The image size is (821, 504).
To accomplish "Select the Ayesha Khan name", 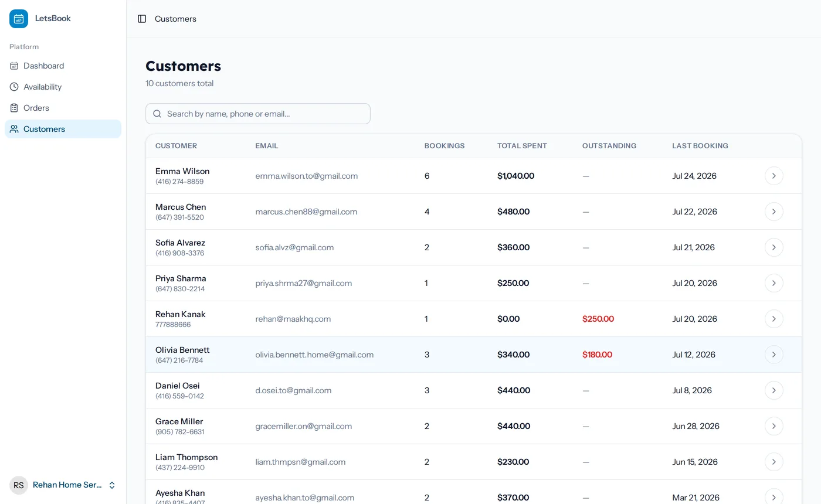I will pos(180,493).
